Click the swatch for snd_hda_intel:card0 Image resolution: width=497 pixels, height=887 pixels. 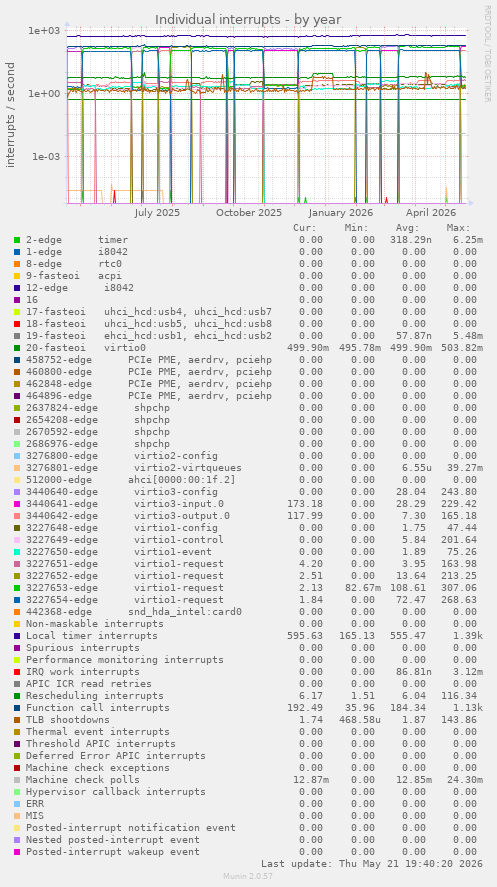point(17,612)
